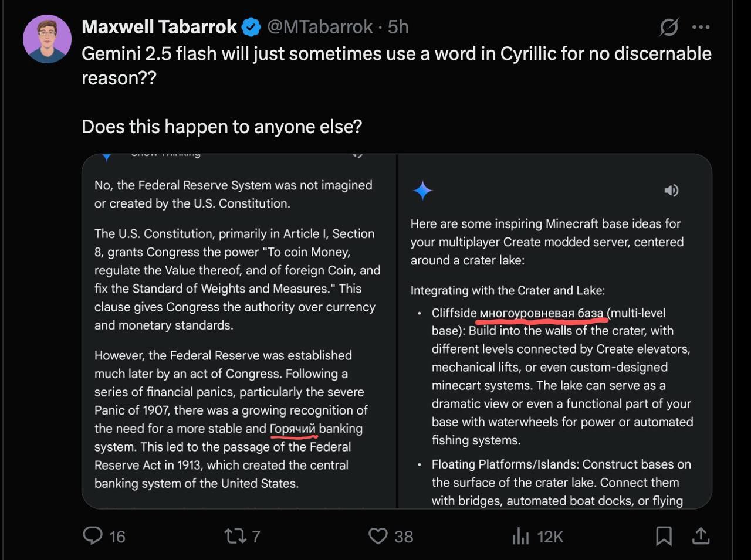
Task: Click the author name "Maxwell Tabarrok"
Action: [159, 27]
